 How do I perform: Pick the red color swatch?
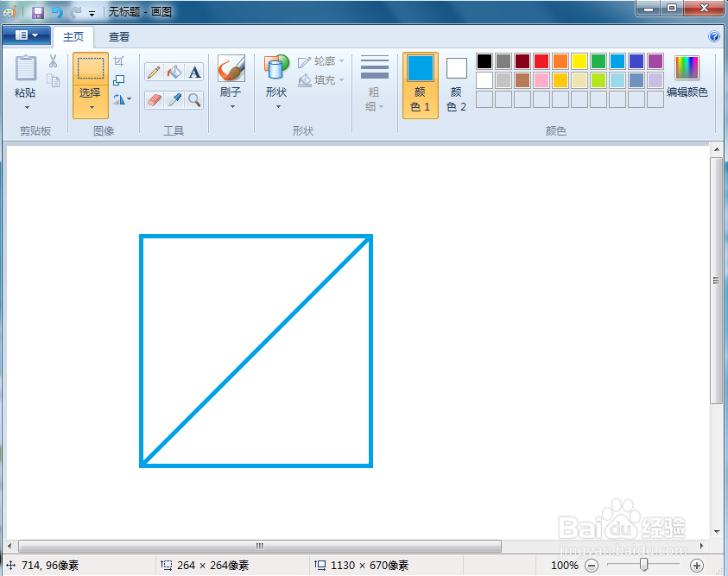click(x=541, y=61)
